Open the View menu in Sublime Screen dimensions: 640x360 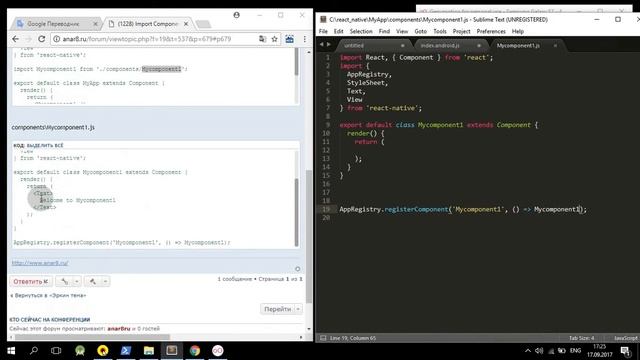(402, 31)
